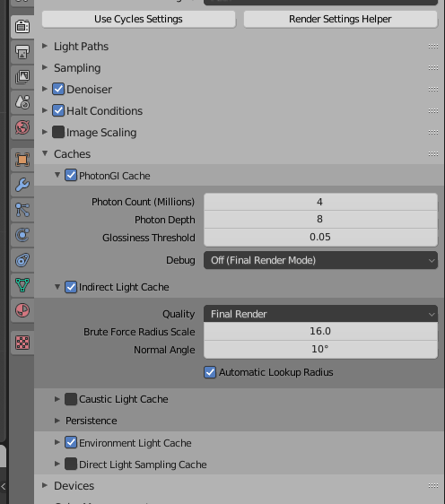The image size is (445, 504).
Task: Open the Render properties tab icon
Action: pyautogui.click(x=22, y=26)
